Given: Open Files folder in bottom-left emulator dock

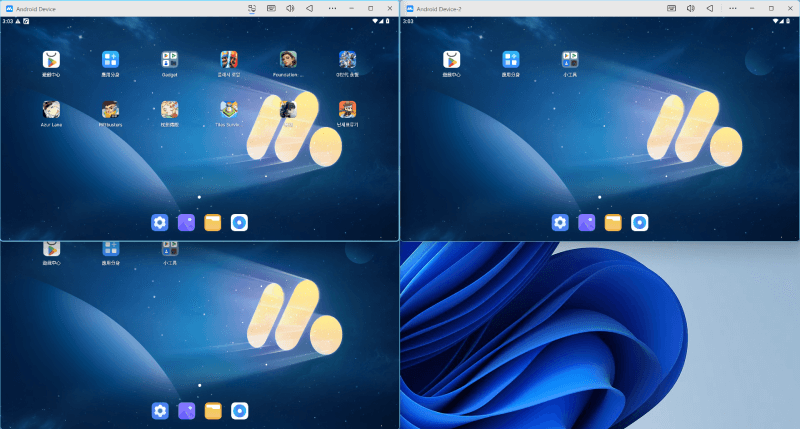Looking at the screenshot, I should (213, 411).
